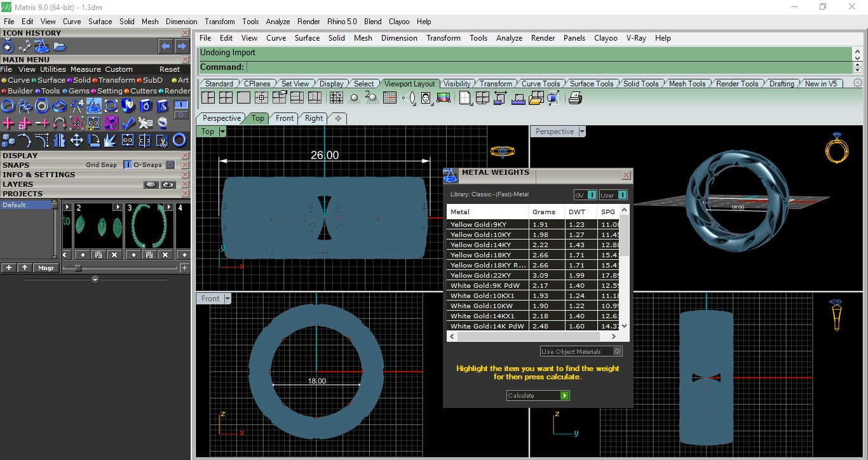Click Reset in the Main Menu
This screenshot has height=460, width=868.
point(170,69)
